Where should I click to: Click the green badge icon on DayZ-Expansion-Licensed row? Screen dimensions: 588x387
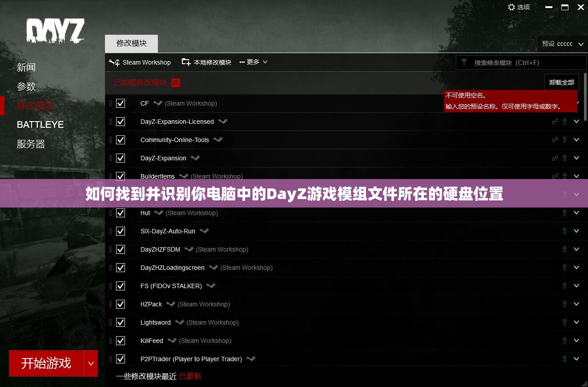click(565, 122)
